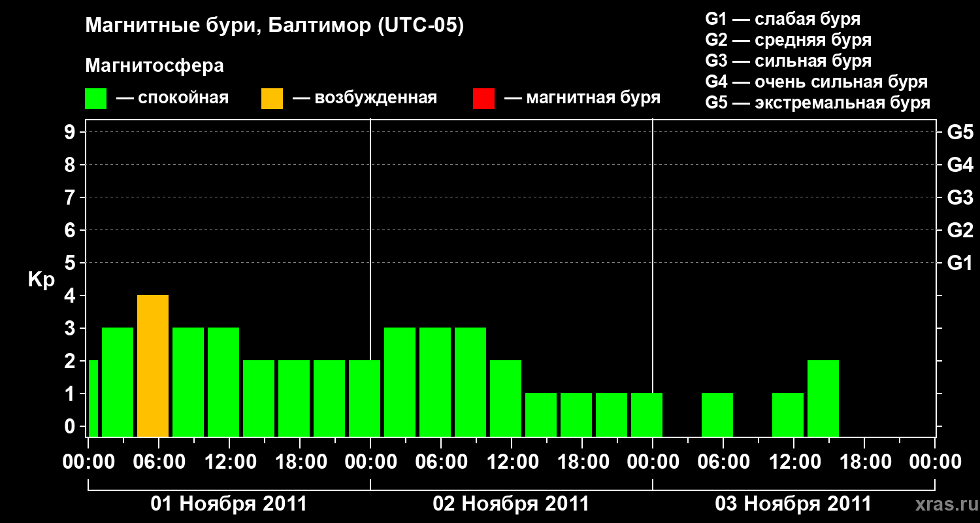Select the Kp 2 bar spanning 12:00 on 02 Ноября
The width and height of the screenshot is (980, 523).
tap(506, 398)
